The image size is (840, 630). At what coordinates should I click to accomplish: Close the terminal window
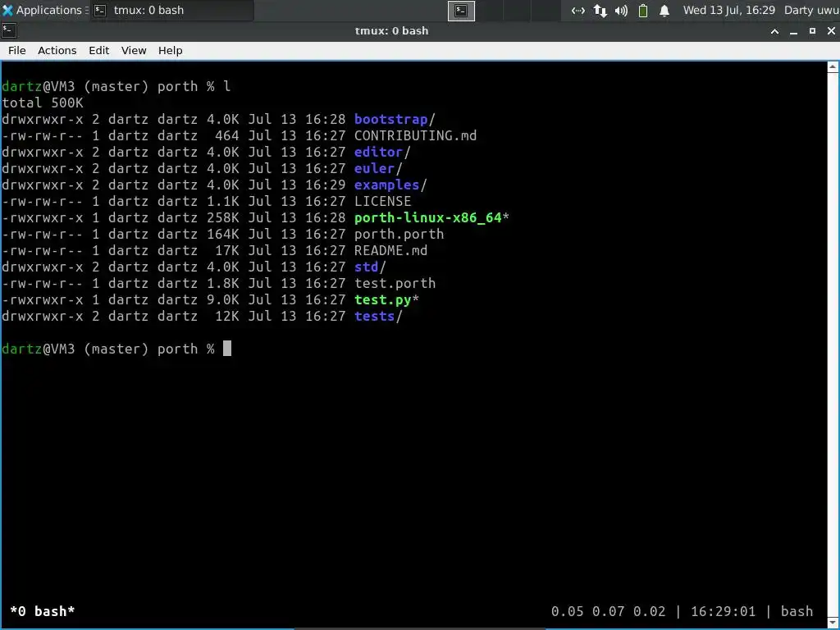(x=831, y=31)
